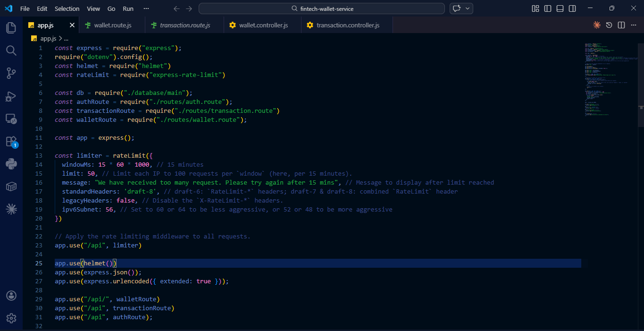The image size is (644, 331).
Task: Click the "express-rate-limit" string on line 4
Action: [x=186, y=75]
